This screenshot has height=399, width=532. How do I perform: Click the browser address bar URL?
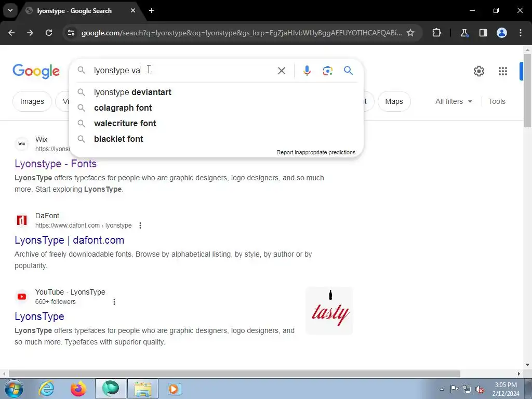point(241,33)
